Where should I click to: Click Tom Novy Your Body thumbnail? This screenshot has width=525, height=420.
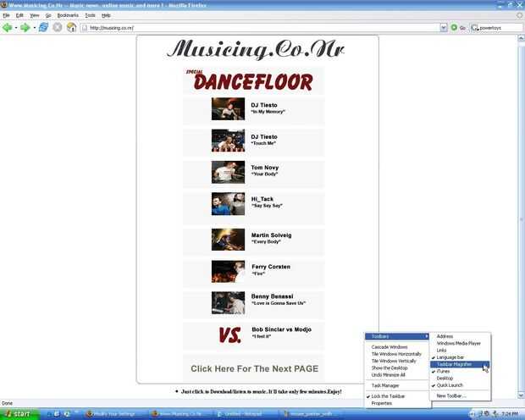click(228, 172)
